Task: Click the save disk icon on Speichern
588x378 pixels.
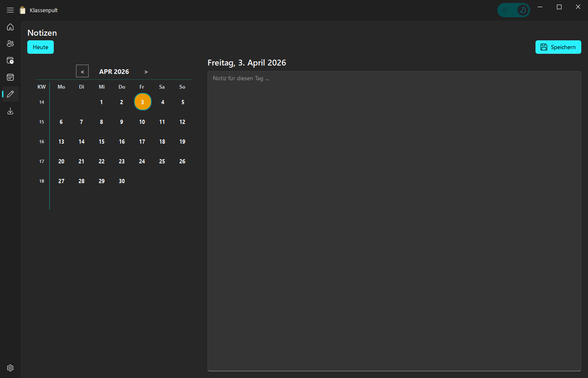Action: [x=544, y=47]
